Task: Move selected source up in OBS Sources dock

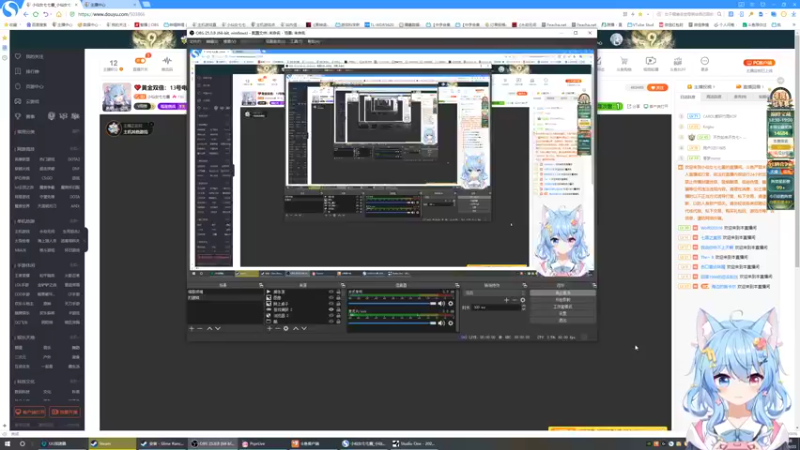Action: [x=295, y=329]
